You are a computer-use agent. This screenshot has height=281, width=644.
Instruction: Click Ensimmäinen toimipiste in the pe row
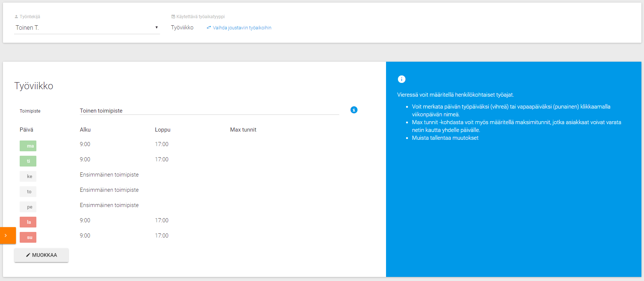(109, 205)
